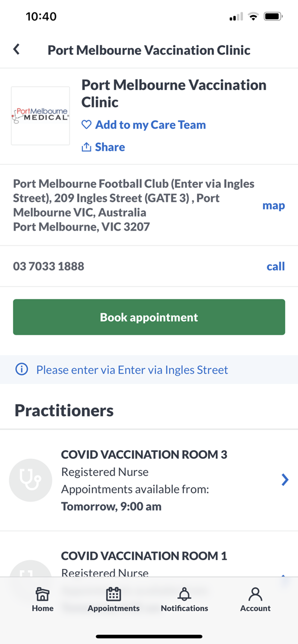
Task: Click the Share text link
Action: tap(110, 147)
